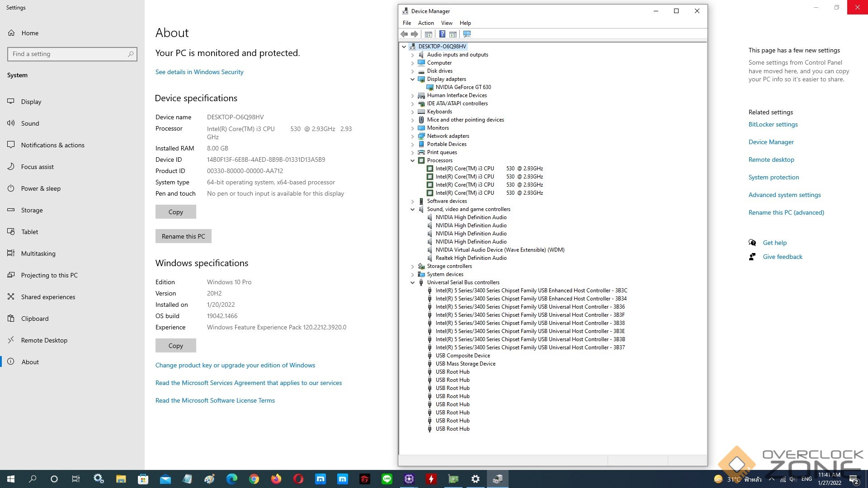This screenshot has width=868, height=488.
Task: Open Focus assist settings
Action: click(38, 167)
